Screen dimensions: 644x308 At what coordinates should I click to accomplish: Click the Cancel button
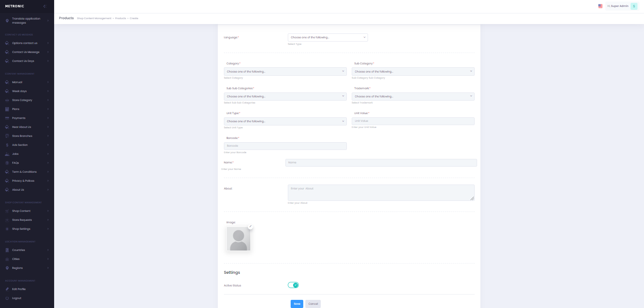pyautogui.click(x=313, y=304)
